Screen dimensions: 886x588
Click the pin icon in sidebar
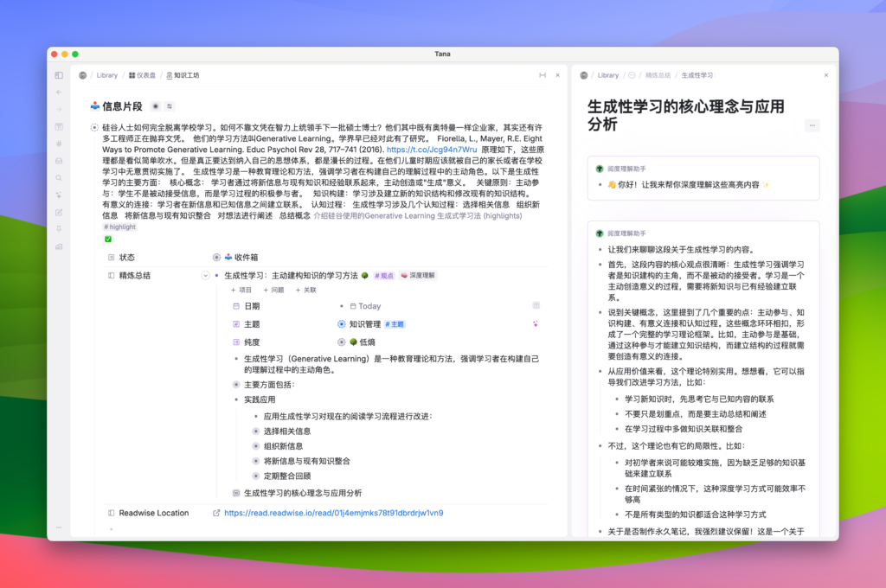pos(59,229)
